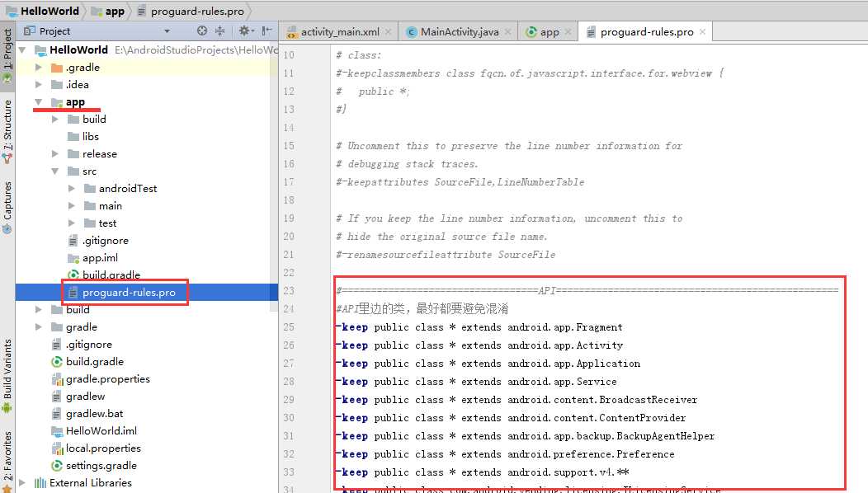The height and width of the screenshot is (493, 868).
Task: Click HelloWorld breadcrumb in navigation bar
Action: click(x=43, y=11)
